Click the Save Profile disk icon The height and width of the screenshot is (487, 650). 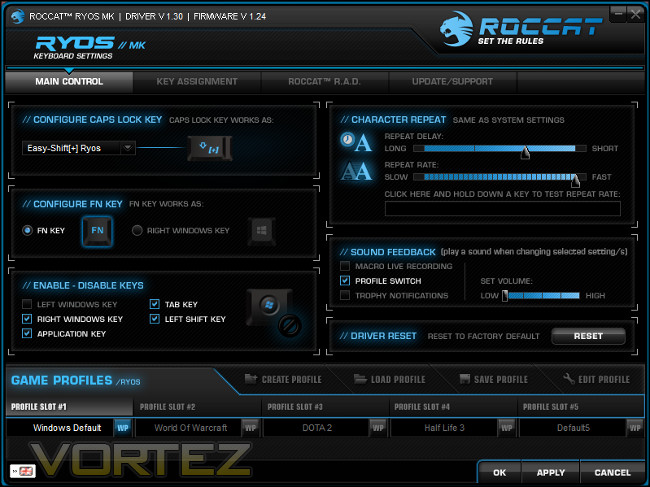point(465,379)
